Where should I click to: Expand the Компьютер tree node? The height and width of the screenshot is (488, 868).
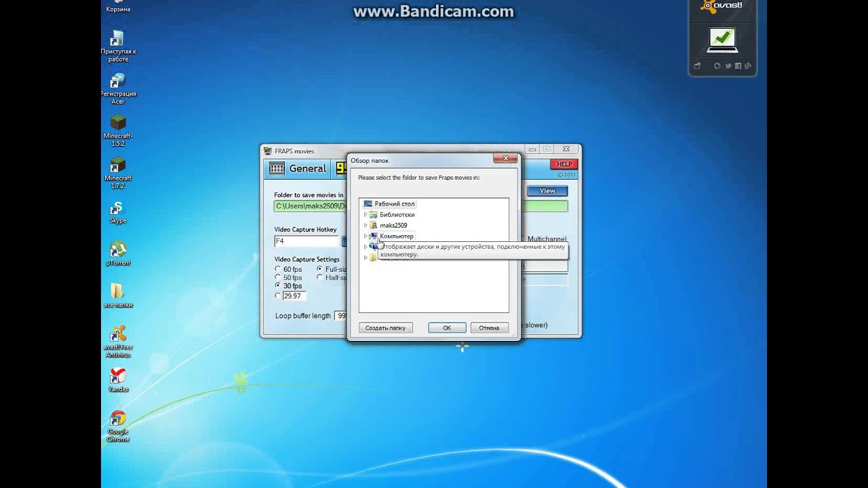coord(366,236)
